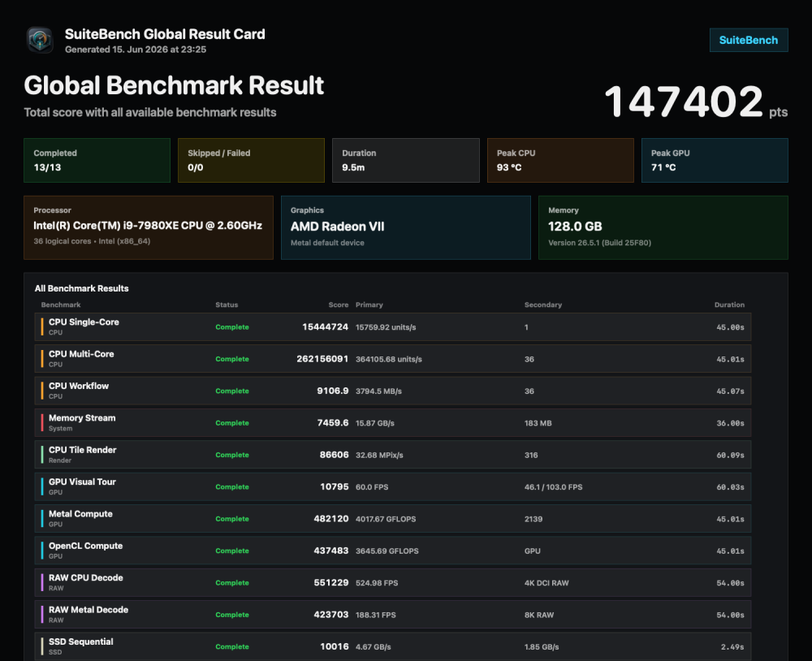Click the 2.49s duration of SSD Sequential
812x661 pixels.
(x=732, y=647)
